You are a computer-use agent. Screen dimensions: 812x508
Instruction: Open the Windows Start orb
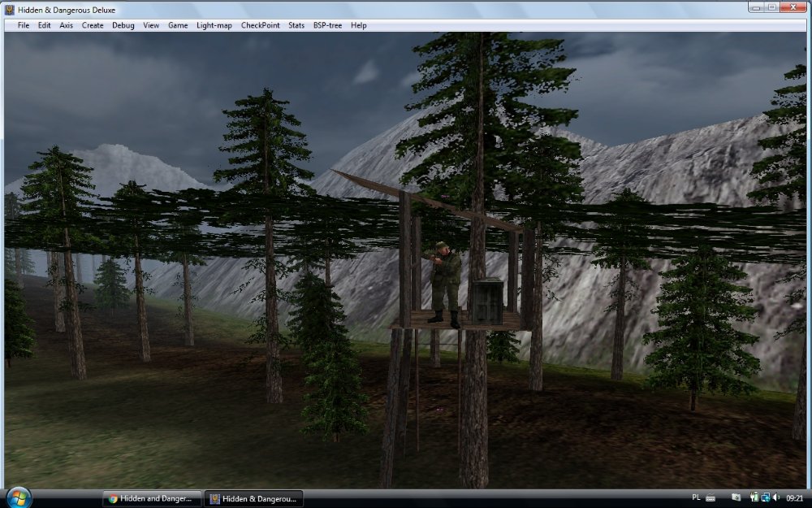coord(18,497)
